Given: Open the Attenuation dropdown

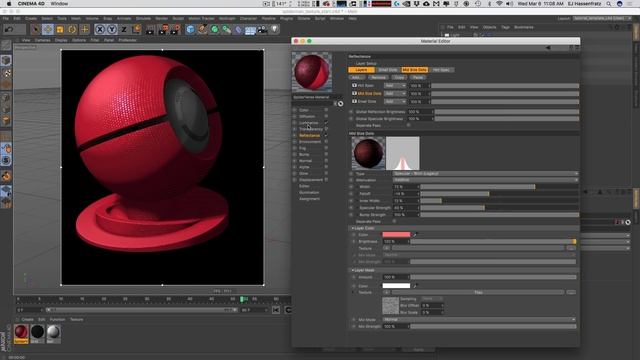Looking at the screenshot, I should 485,180.
